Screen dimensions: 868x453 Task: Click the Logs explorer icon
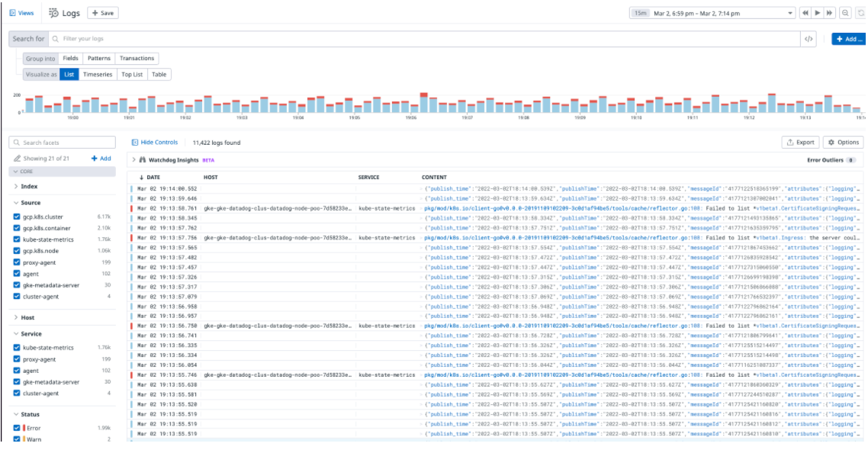pyautogui.click(x=53, y=13)
